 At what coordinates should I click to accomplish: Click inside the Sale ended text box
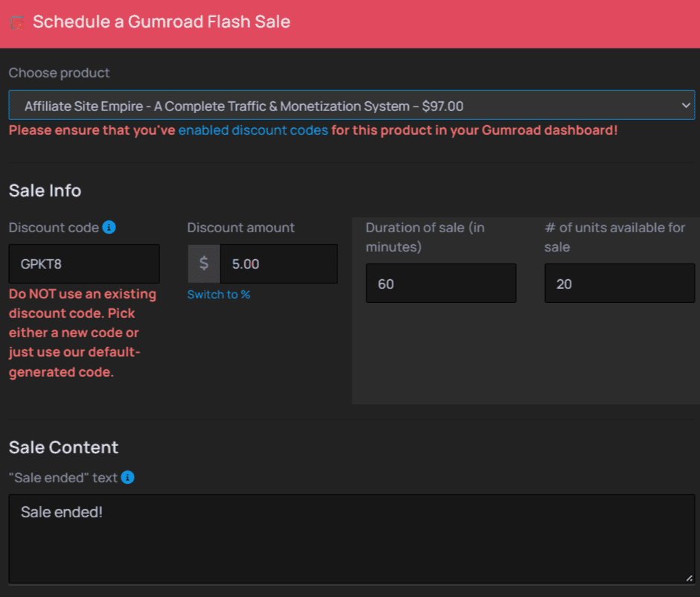[x=350, y=536]
